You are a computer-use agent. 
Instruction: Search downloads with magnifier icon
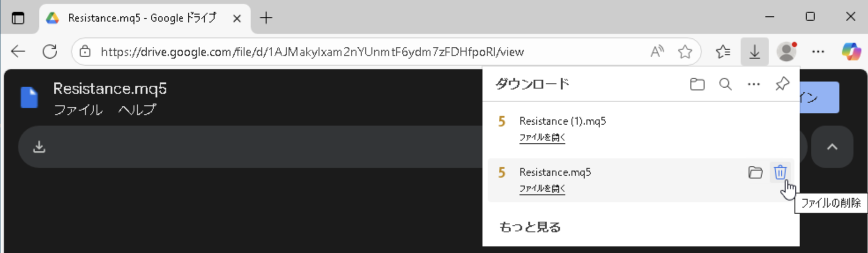(x=725, y=84)
